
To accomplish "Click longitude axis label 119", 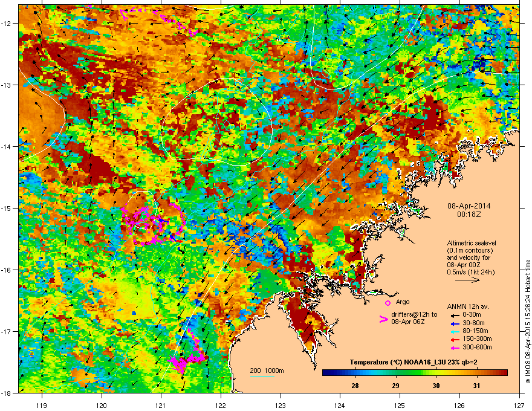I will pos(42,405).
